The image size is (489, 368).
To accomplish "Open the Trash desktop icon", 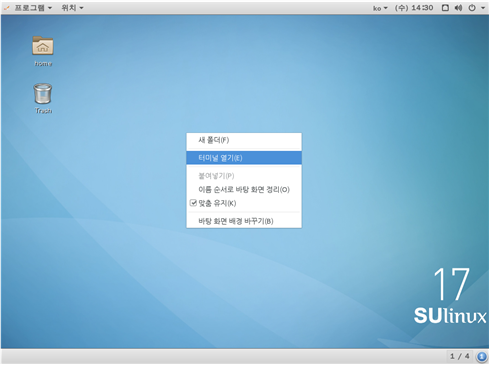I will (x=43, y=94).
